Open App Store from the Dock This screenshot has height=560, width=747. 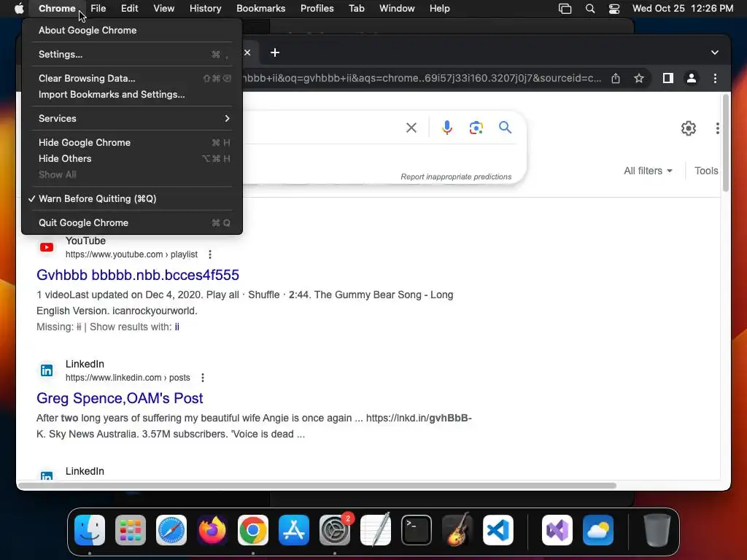tap(294, 530)
